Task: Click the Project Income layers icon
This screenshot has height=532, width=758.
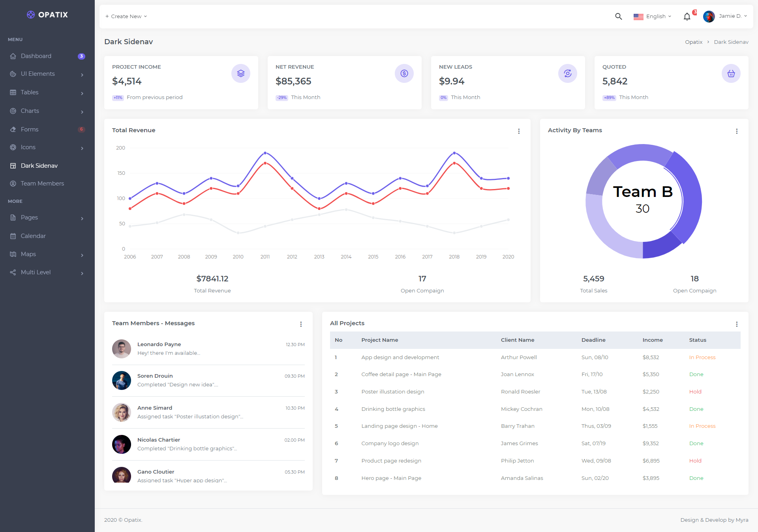Action: [x=240, y=73]
